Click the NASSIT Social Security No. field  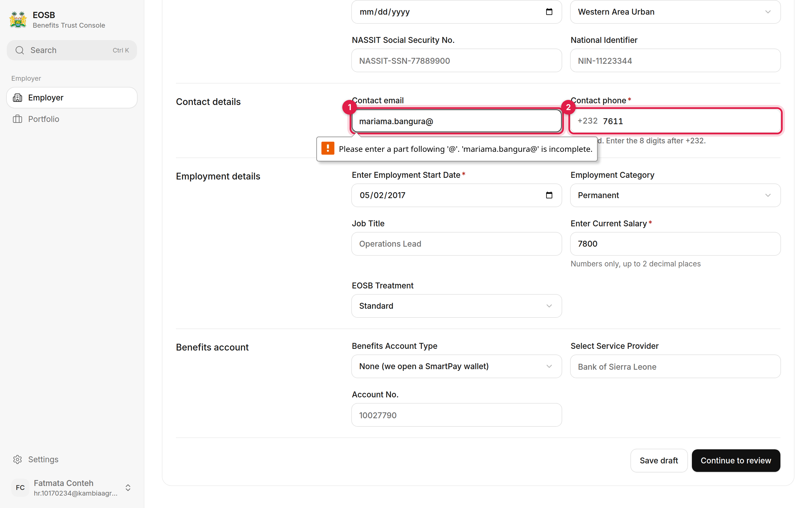click(456, 60)
